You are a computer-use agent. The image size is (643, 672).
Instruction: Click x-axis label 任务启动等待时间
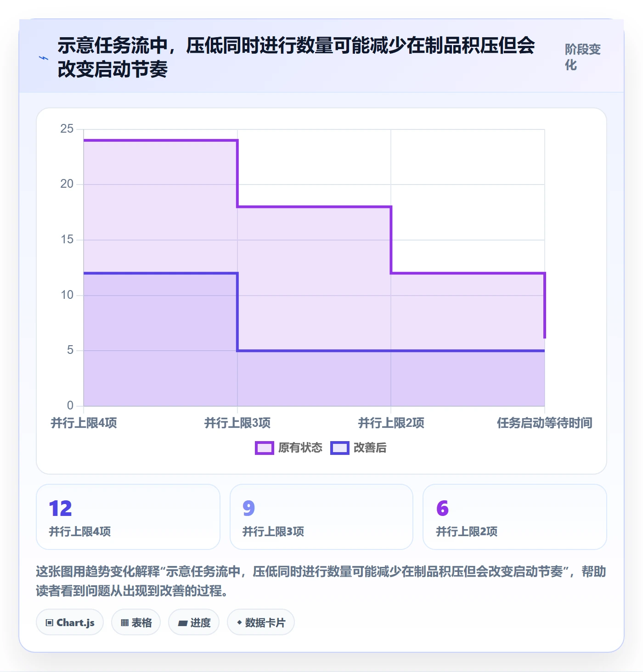(x=545, y=423)
